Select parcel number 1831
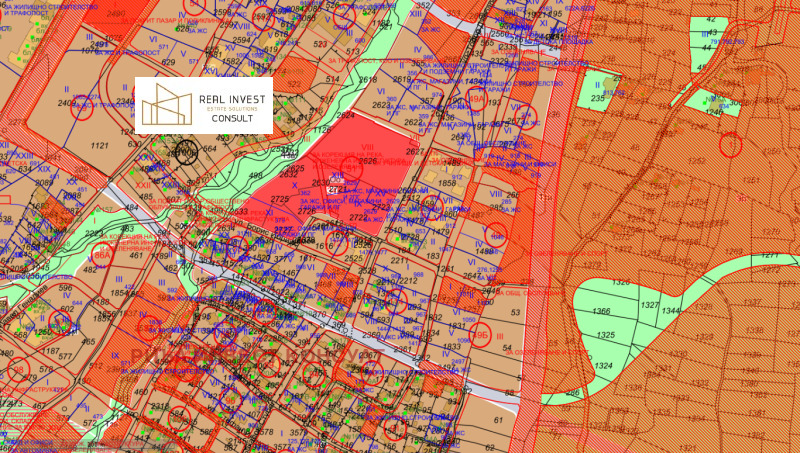This screenshot has height=453, width=800. pos(457,326)
